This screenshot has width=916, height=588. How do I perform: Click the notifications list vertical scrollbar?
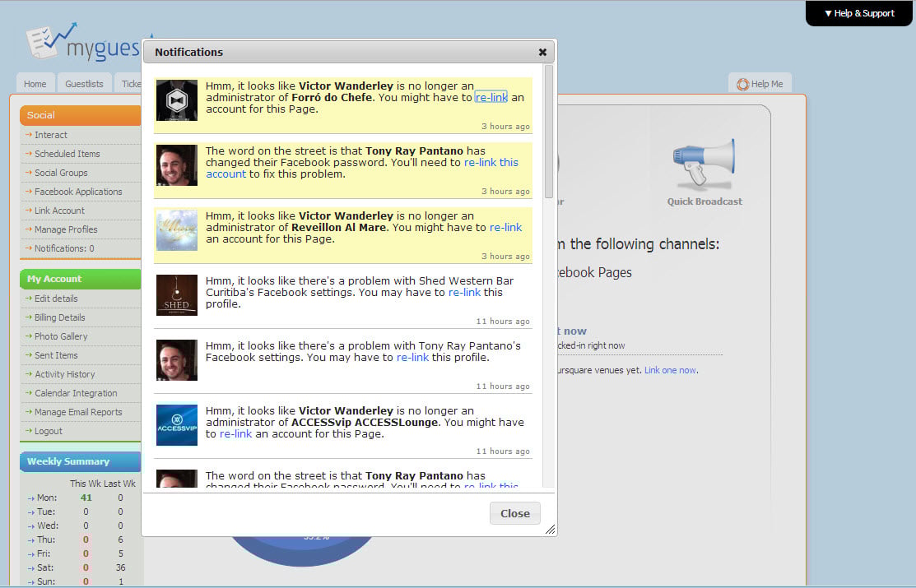(x=548, y=132)
